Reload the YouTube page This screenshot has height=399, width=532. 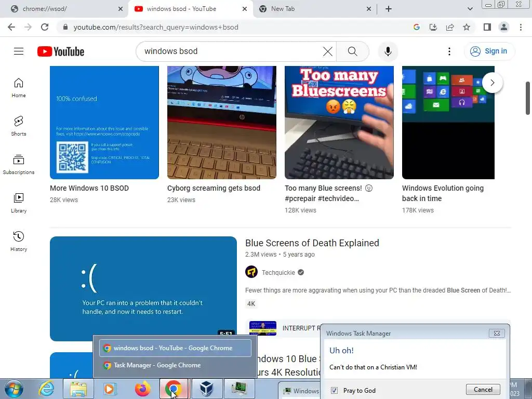click(x=45, y=27)
